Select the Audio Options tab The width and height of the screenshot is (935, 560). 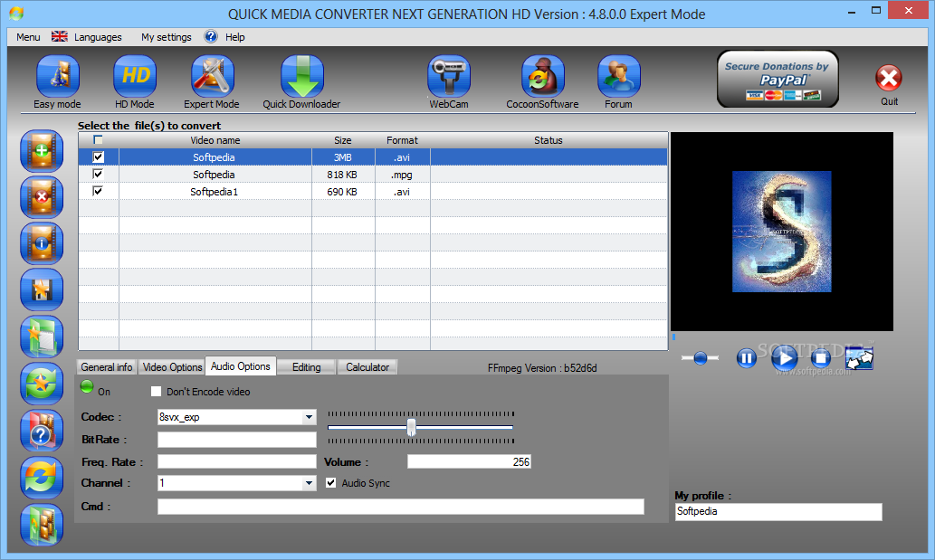[240, 366]
